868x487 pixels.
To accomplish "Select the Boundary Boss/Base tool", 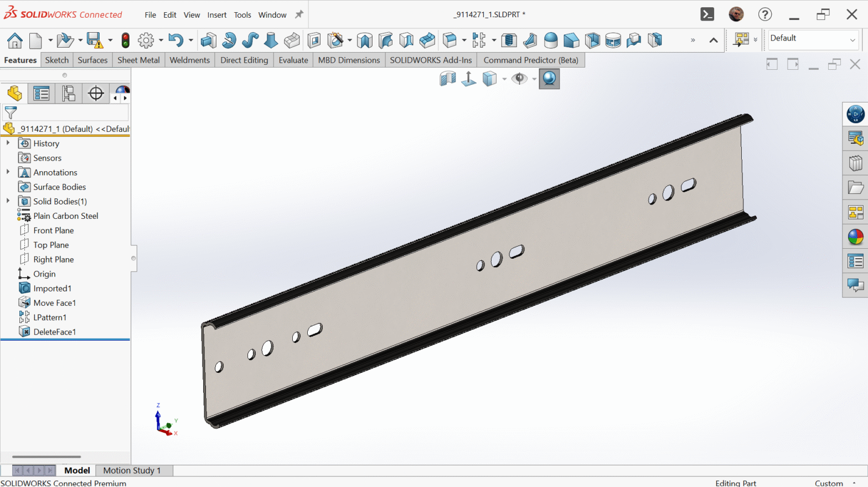I will coord(292,40).
